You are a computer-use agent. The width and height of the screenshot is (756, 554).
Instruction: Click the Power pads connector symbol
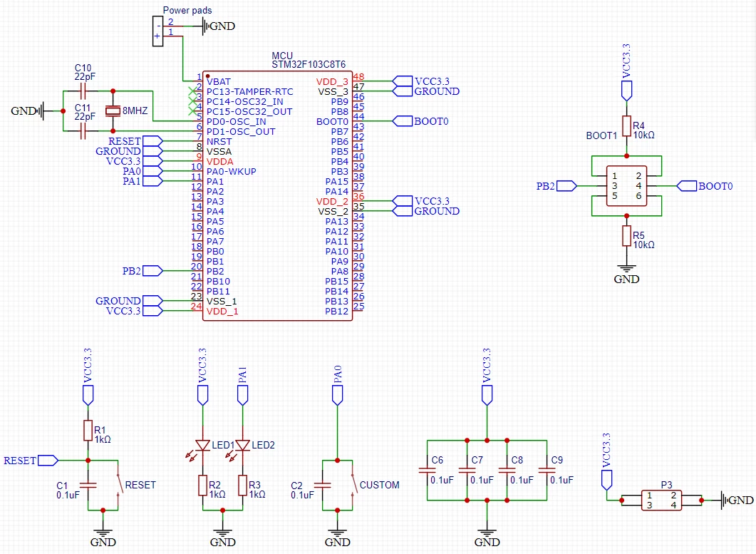157,31
